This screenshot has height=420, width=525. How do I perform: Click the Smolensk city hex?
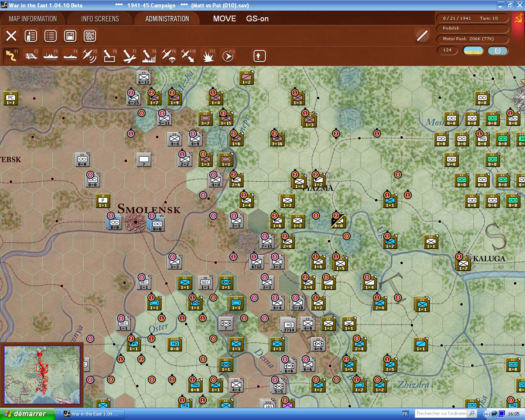[136, 222]
